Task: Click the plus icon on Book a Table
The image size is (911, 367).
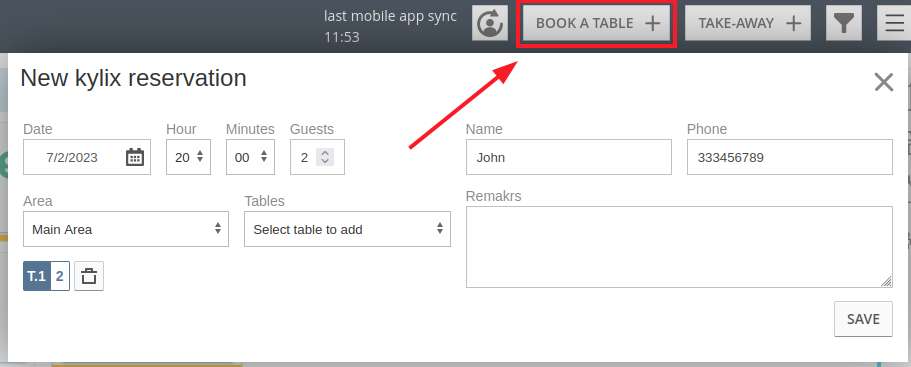Action: [653, 23]
